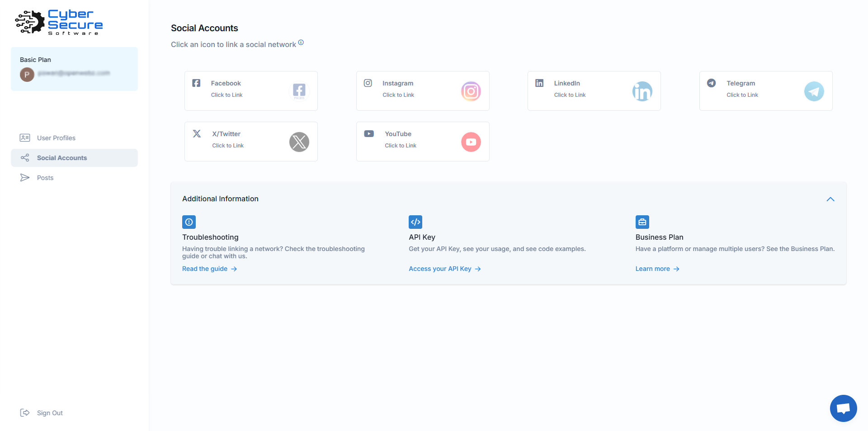Image resolution: width=868 pixels, height=431 pixels.
Task: Click Click to Link under Telegram
Action: coord(742,95)
